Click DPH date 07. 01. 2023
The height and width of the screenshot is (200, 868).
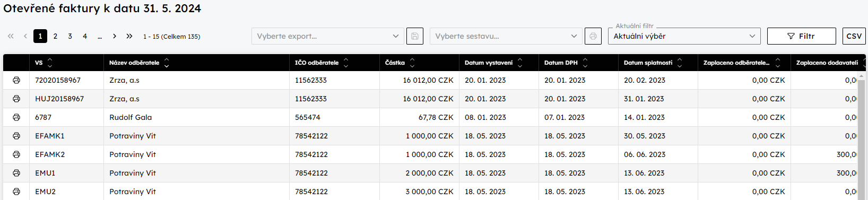[x=565, y=117]
